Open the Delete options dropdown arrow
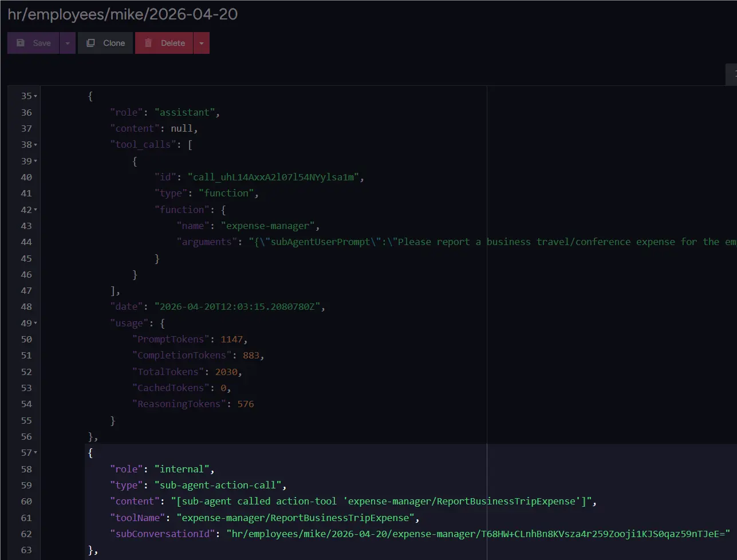This screenshot has height=560, width=737. click(202, 43)
